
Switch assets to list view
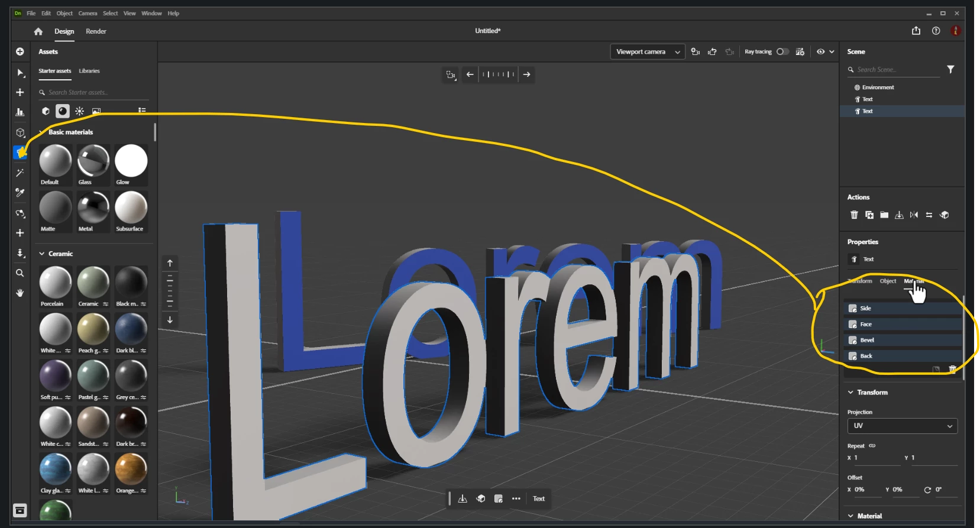click(142, 110)
